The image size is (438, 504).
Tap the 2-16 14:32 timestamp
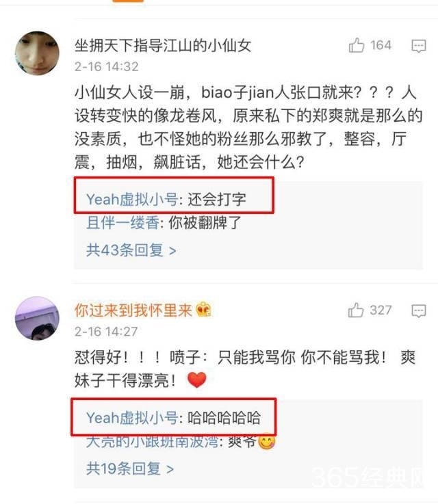pyautogui.click(x=107, y=66)
